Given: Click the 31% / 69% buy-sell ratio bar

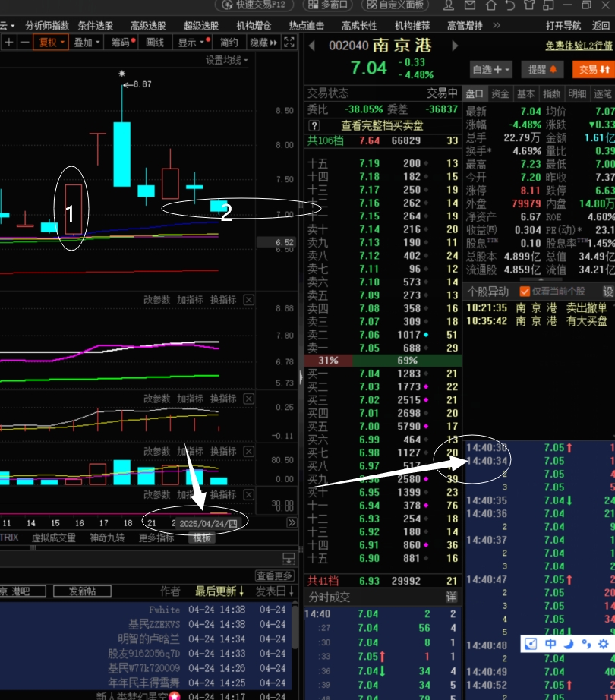Looking at the screenshot, I should tap(383, 361).
